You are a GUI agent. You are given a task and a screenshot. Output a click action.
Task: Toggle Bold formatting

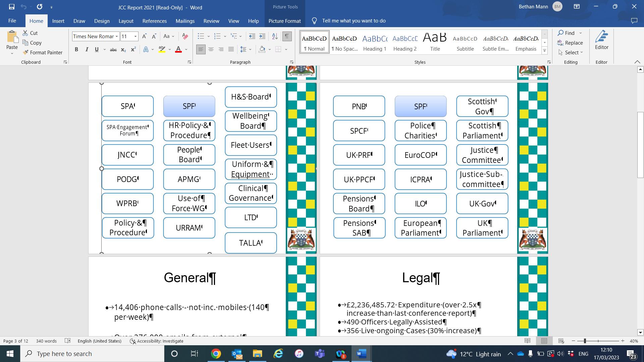pos(76,50)
